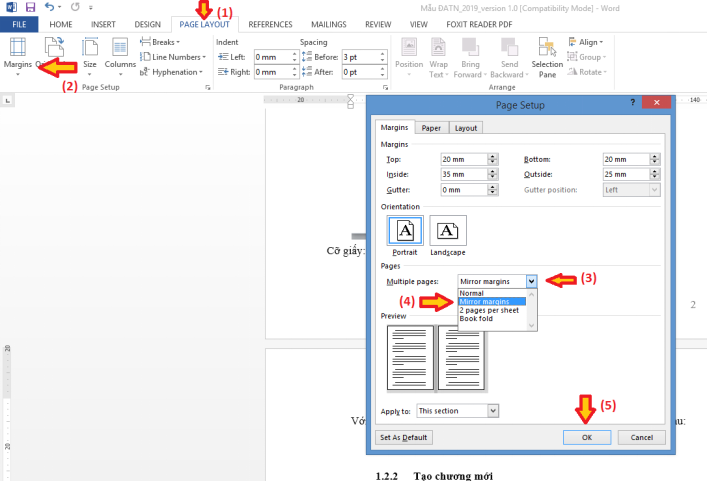Click the Spacing After field
Screen dimensions: 708x482
coord(361,72)
